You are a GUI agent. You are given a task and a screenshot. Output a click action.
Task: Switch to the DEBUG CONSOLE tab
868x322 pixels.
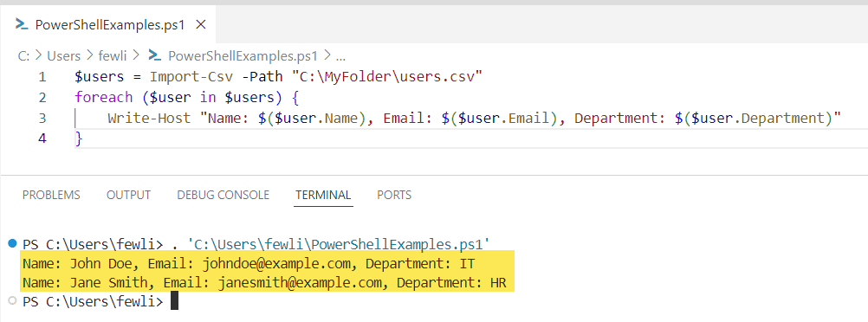coord(223,195)
